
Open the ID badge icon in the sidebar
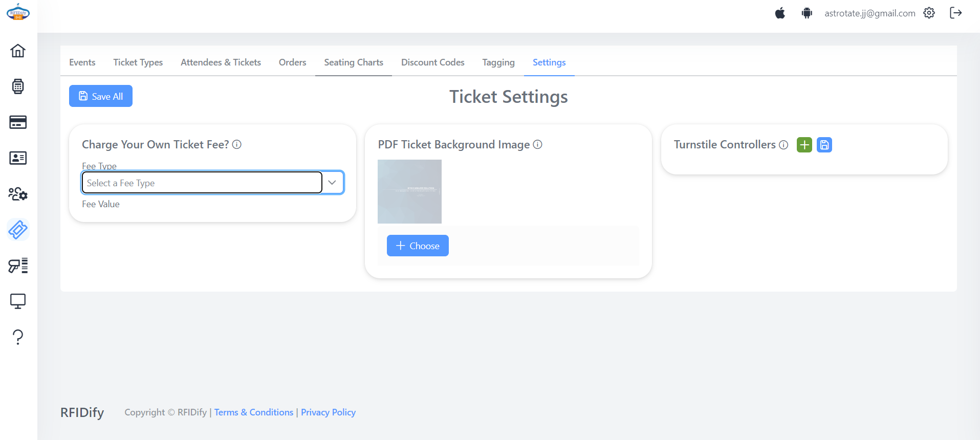(x=18, y=158)
